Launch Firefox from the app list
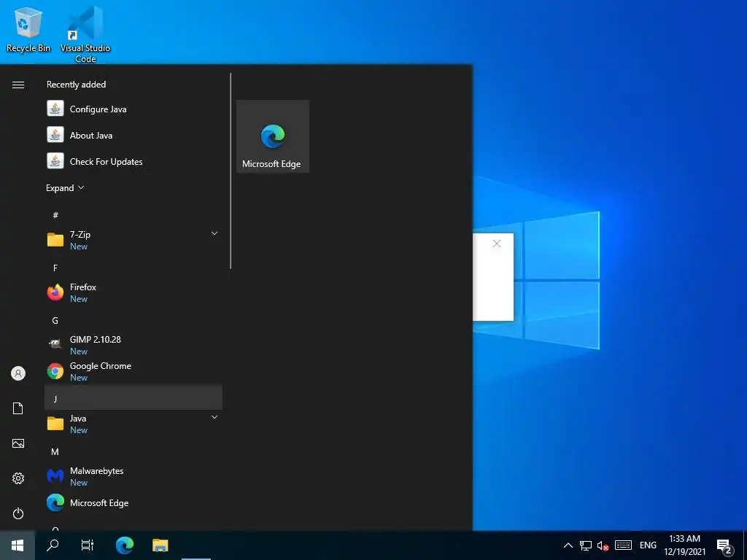 [133, 292]
